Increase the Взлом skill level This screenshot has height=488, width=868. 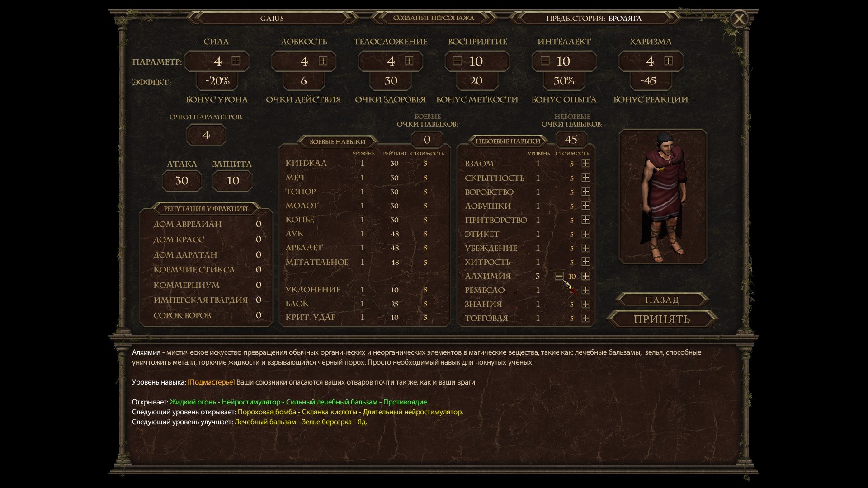(585, 163)
